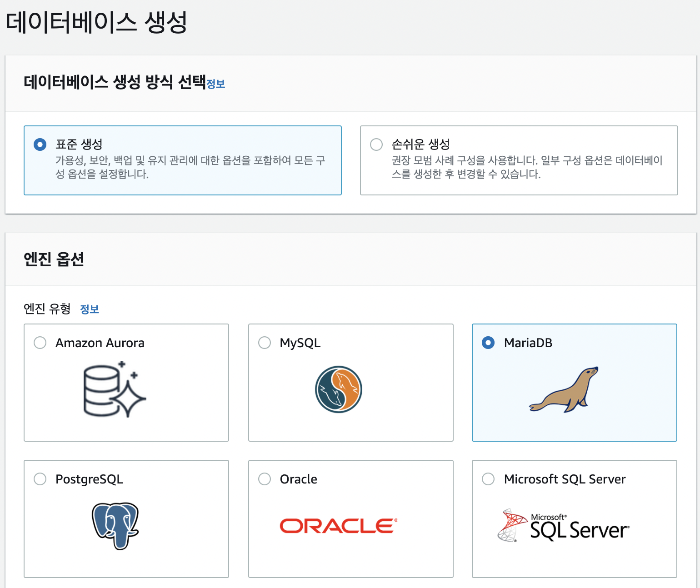Viewport: 700px width, 588px height.
Task: Choose MariaDB engine radio button
Action: [488, 343]
